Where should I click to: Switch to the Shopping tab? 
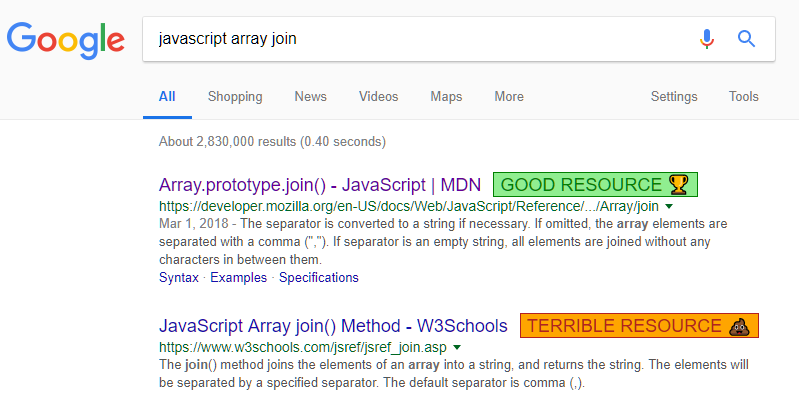[235, 97]
